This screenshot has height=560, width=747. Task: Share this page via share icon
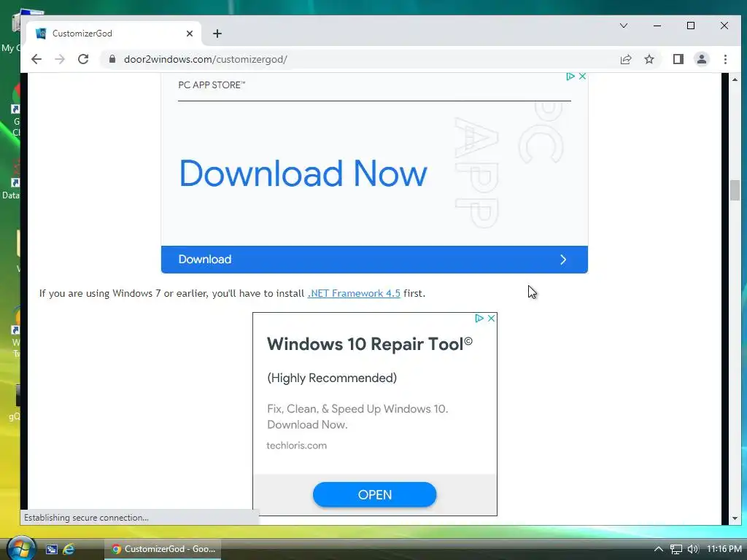625,59
